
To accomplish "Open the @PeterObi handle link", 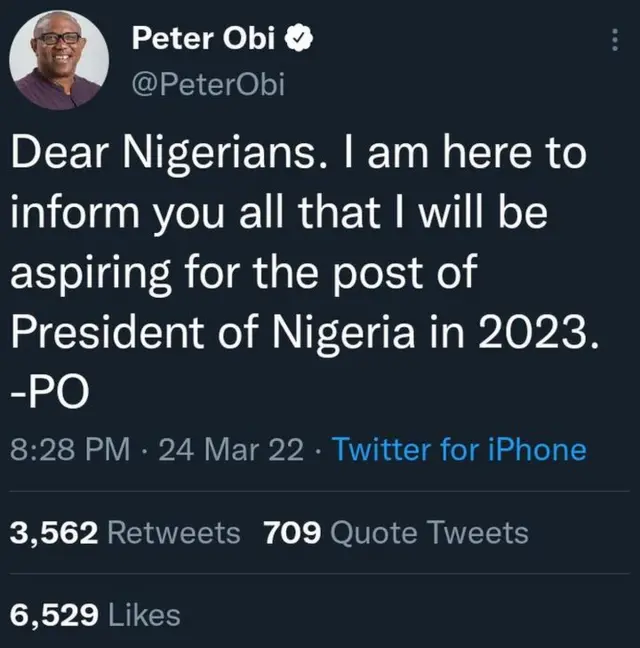I will pyautogui.click(x=208, y=85).
